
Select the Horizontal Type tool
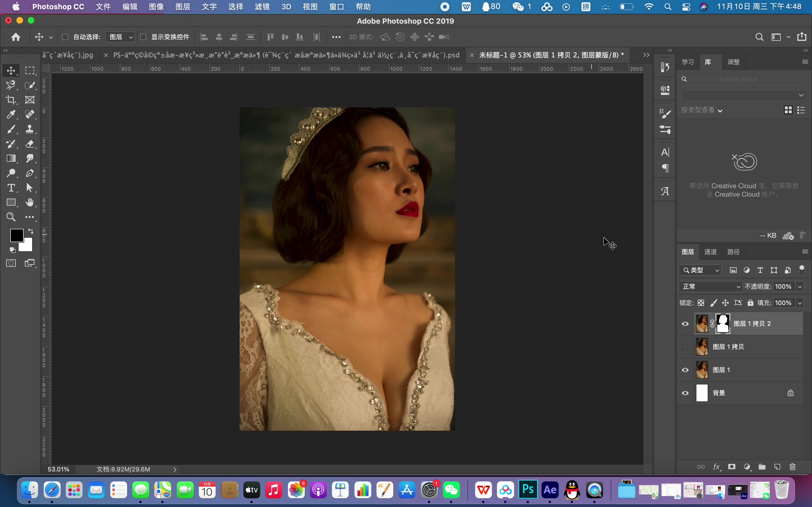pyautogui.click(x=11, y=188)
